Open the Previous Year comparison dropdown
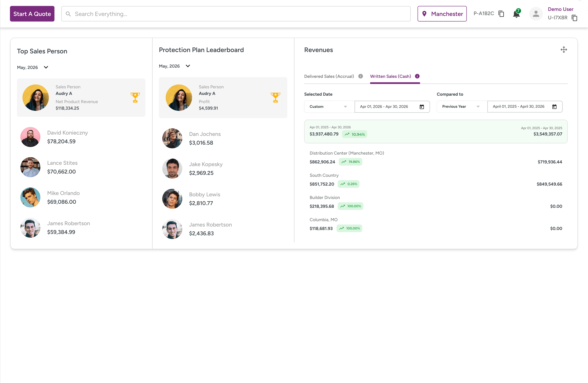 coord(462,107)
